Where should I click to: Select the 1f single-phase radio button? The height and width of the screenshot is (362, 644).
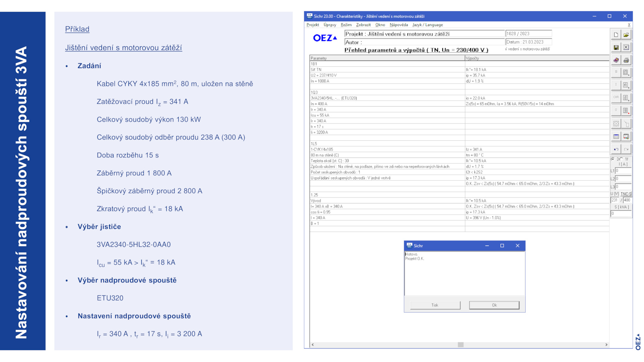(x=621, y=159)
